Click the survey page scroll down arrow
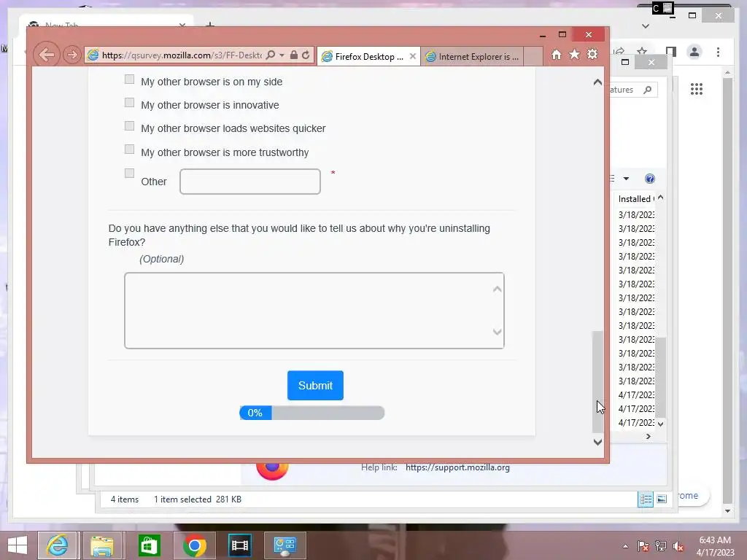The image size is (747, 560). [x=597, y=442]
